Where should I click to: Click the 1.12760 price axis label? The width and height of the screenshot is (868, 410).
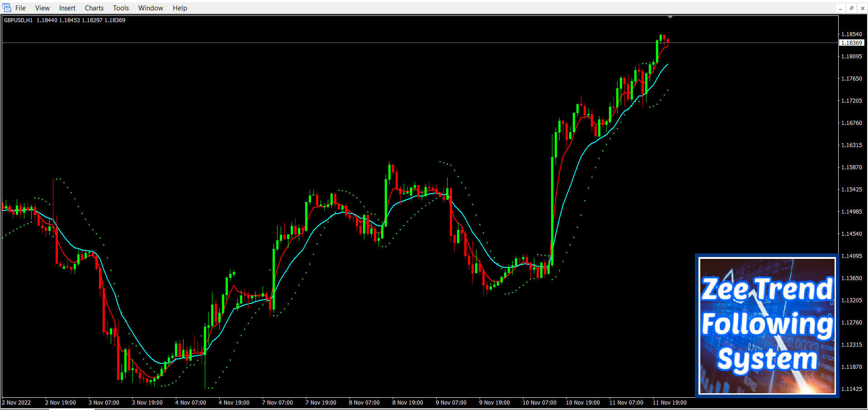tap(851, 323)
